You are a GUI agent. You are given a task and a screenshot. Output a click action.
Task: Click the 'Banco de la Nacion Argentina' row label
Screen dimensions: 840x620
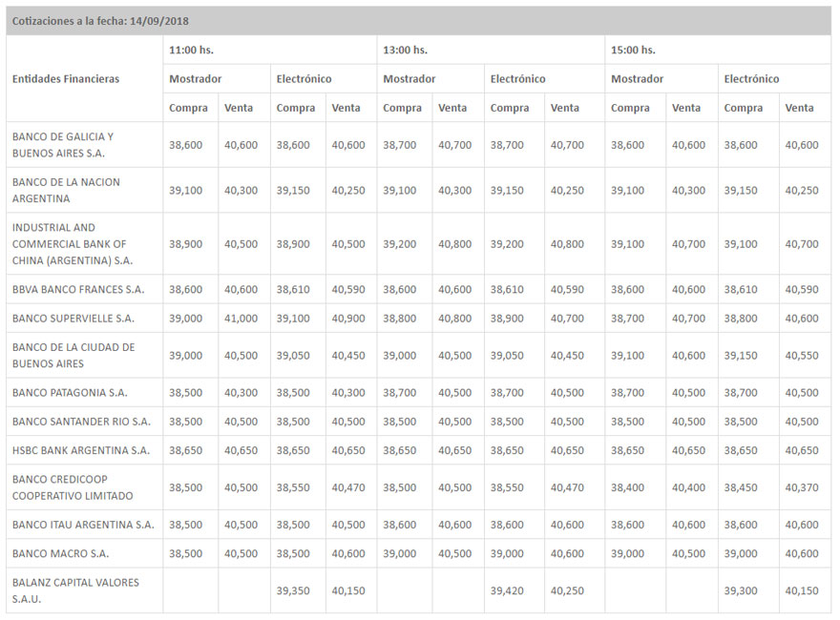[66, 190]
